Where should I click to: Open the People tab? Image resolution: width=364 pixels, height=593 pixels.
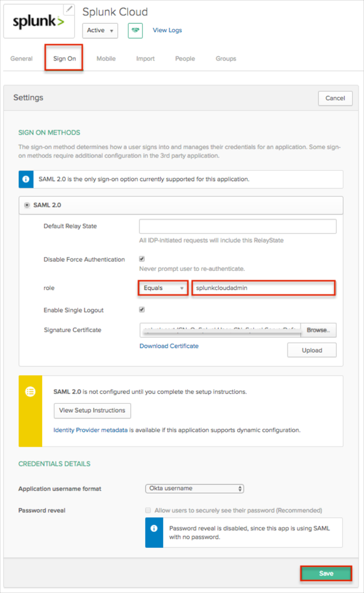pos(185,59)
